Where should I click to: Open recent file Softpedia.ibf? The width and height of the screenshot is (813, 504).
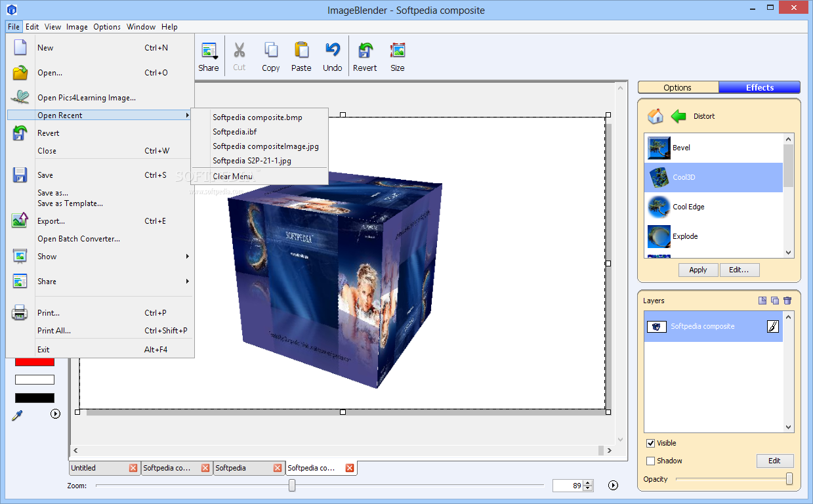234,132
